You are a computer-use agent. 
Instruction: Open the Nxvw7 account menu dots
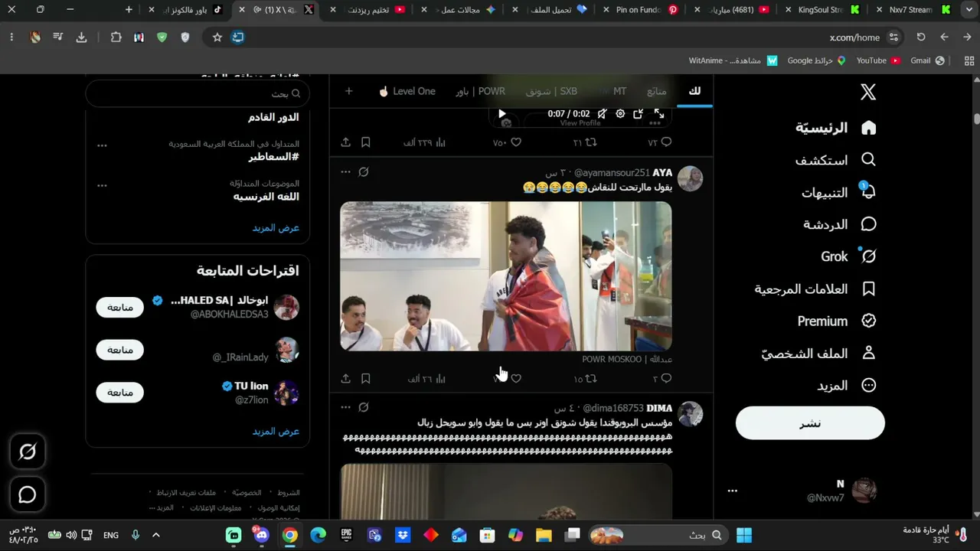[x=733, y=491]
